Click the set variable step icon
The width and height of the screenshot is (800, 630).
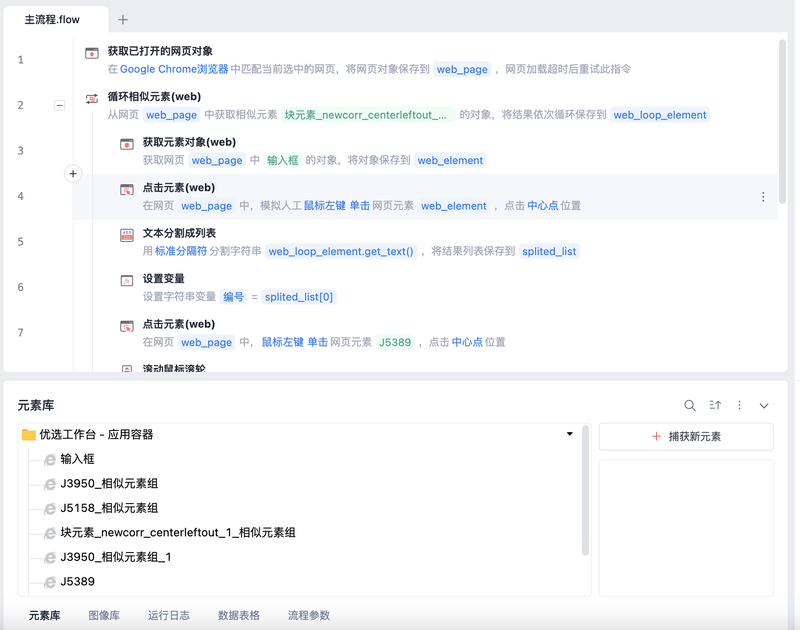(x=127, y=280)
